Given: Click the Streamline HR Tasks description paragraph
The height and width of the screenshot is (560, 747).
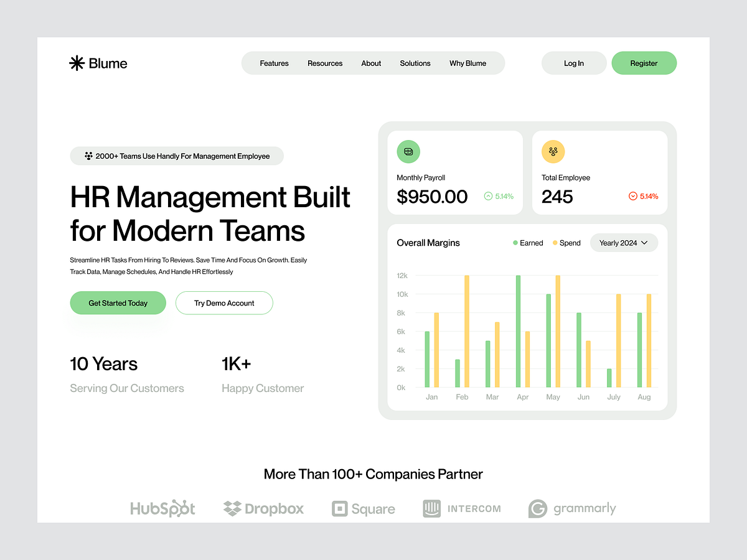Looking at the screenshot, I should click(189, 266).
